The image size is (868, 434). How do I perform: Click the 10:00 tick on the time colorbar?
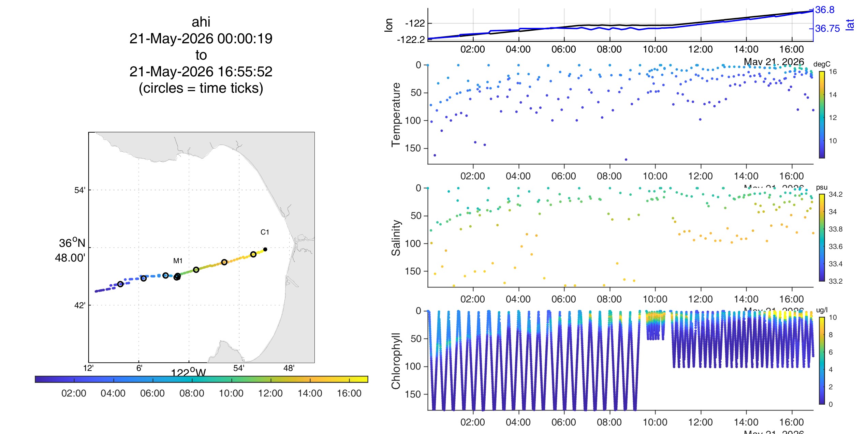pyautogui.click(x=231, y=379)
